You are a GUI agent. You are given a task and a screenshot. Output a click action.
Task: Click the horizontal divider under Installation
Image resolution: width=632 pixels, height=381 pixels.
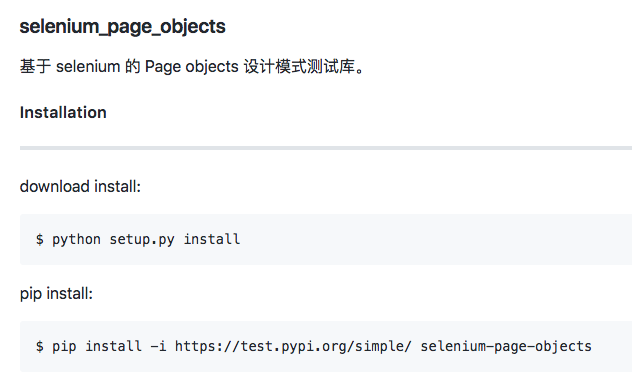click(326, 148)
